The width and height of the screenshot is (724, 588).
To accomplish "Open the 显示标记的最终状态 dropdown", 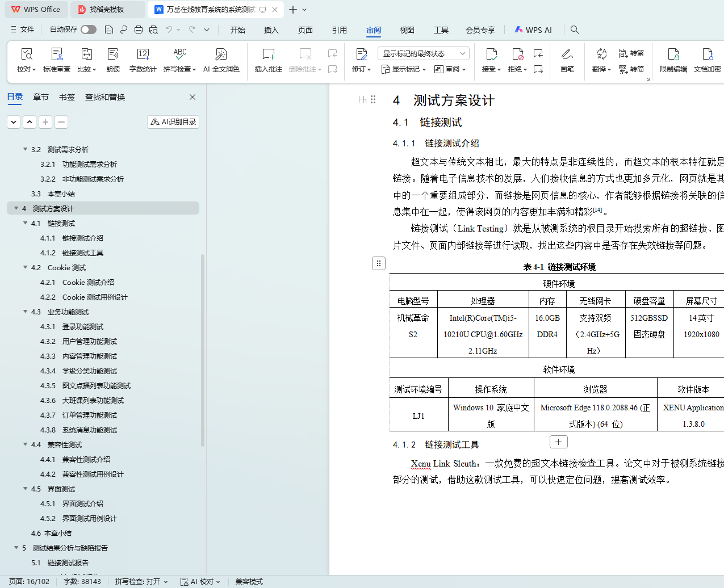I will (423, 53).
